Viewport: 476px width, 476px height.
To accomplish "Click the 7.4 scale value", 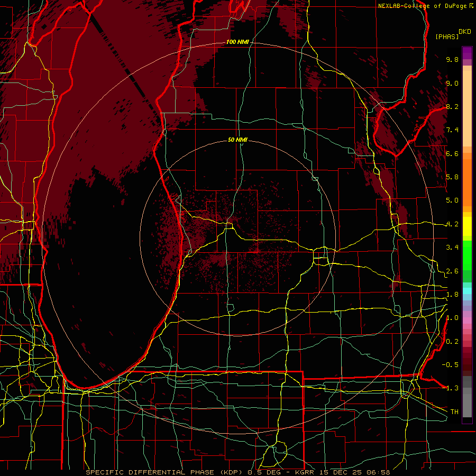I will point(452,130).
